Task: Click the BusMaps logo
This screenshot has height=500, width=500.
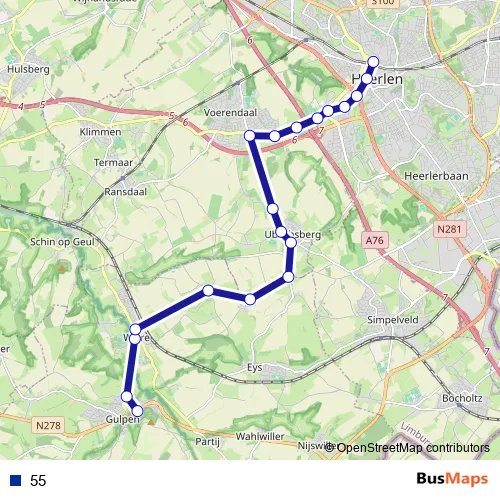Action: click(452, 479)
